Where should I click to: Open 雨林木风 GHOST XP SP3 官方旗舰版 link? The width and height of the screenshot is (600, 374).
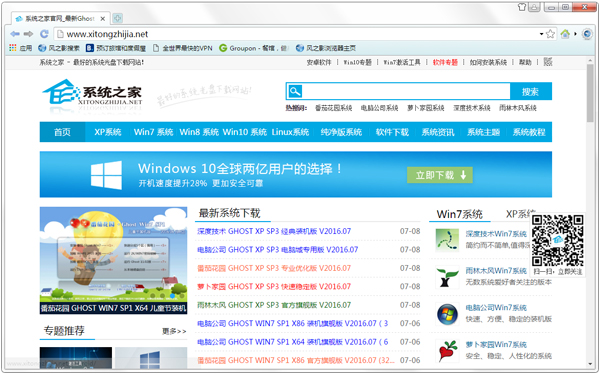[274, 305]
